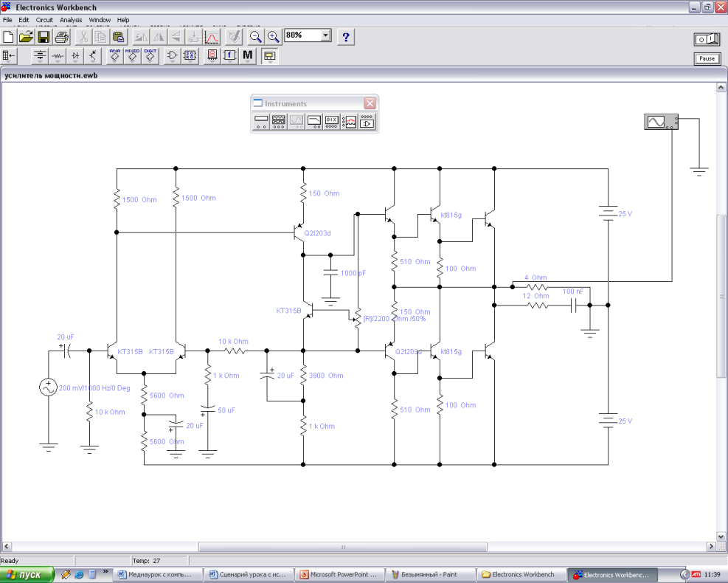Screen dimensions: 728x583
Task: Click the Save file icon
Action: click(44, 36)
